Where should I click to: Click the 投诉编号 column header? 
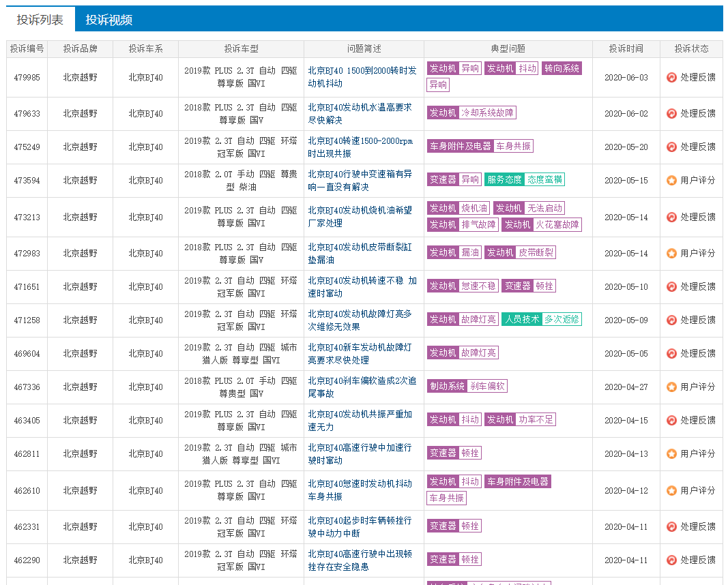(x=27, y=48)
